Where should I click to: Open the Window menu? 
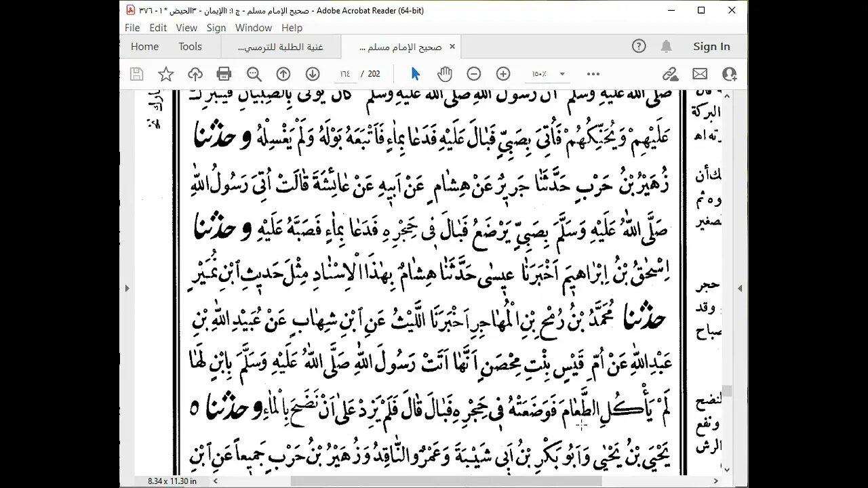click(x=254, y=28)
